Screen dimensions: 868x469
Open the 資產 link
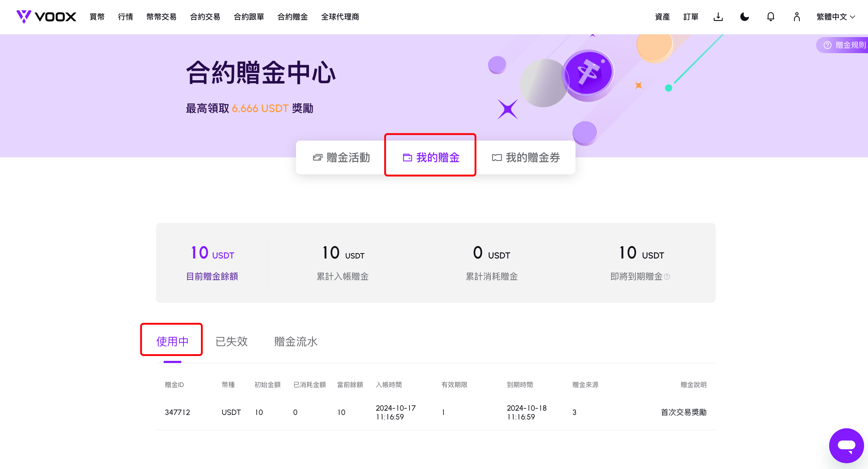point(662,16)
